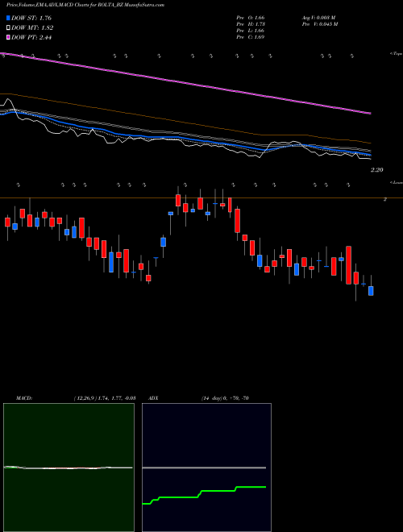403x532 pixels.
Task: Click the 'Pre V: 0.045 M' volume text
Action: pyautogui.click(x=320, y=24)
